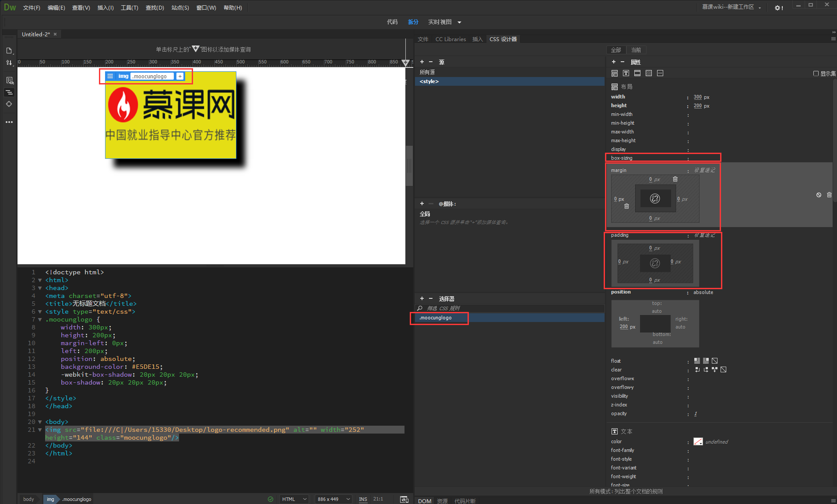837x504 pixels.
Task: Click the hamburger icon on img element display
Action: [110, 76]
